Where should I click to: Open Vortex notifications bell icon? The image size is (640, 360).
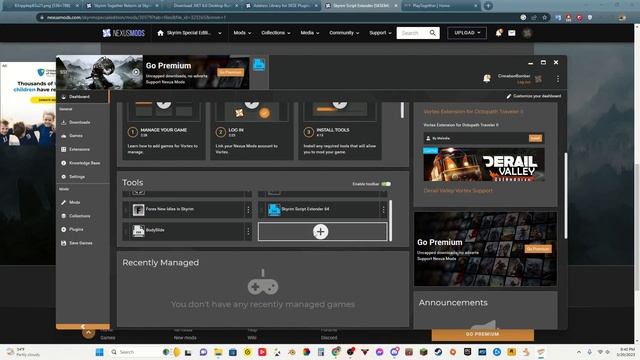tap(487, 78)
